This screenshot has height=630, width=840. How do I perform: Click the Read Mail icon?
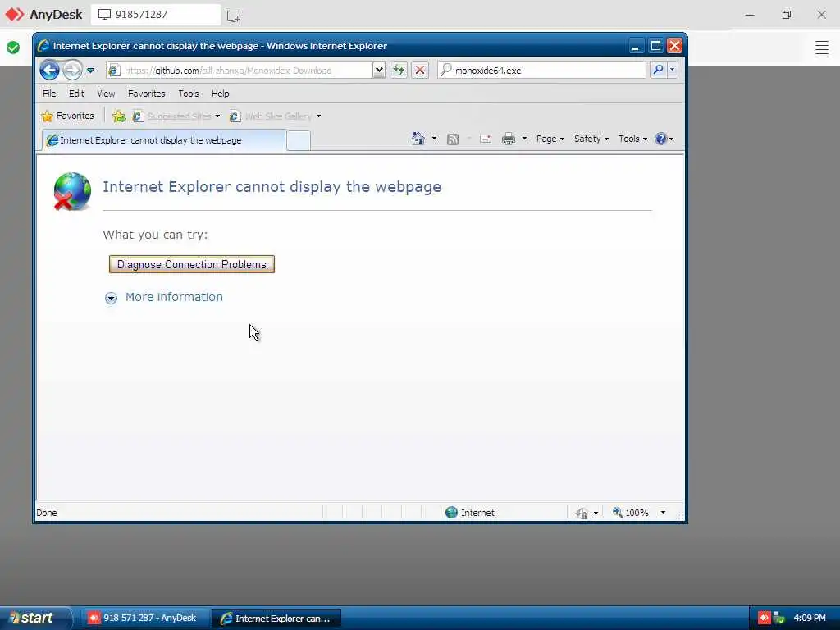pos(486,139)
